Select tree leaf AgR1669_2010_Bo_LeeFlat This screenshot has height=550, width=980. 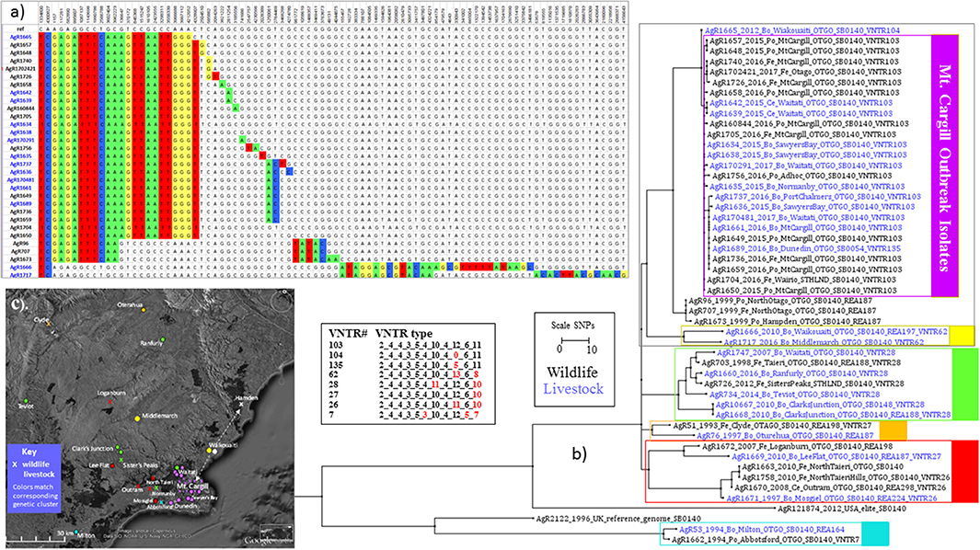tap(836, 457)
